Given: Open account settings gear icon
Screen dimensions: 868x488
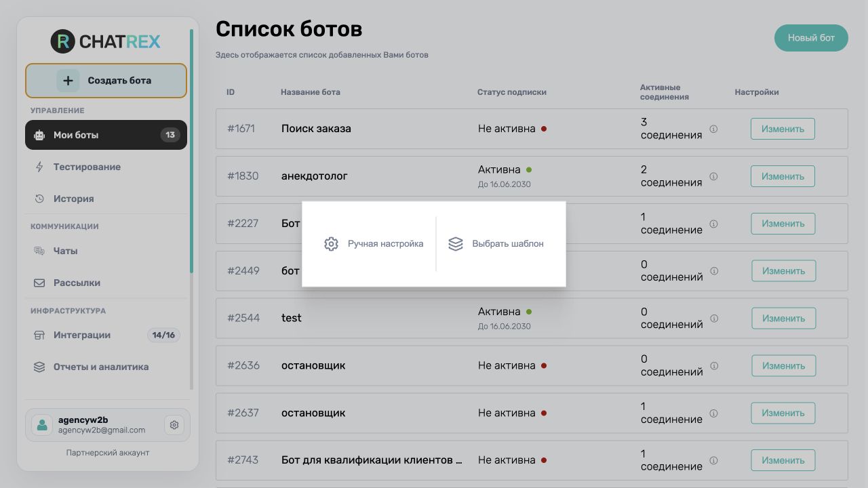Looking at the screenshot, I should 174,425.
